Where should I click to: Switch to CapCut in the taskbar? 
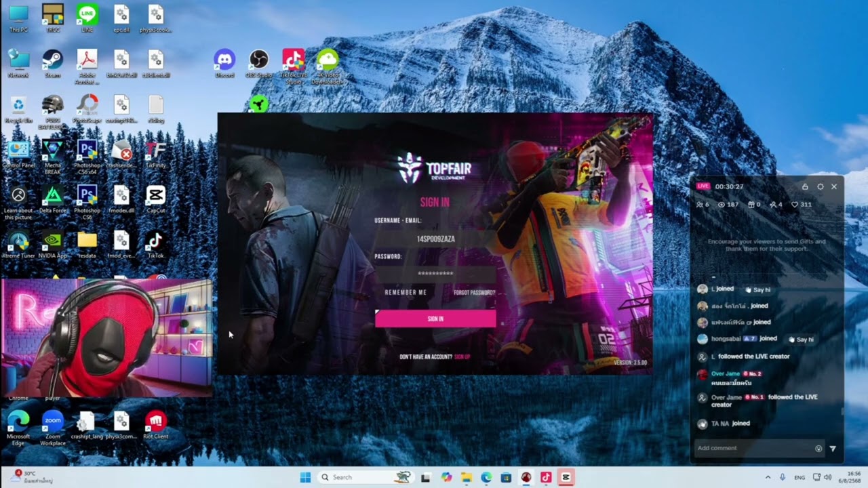click(566, 477)
